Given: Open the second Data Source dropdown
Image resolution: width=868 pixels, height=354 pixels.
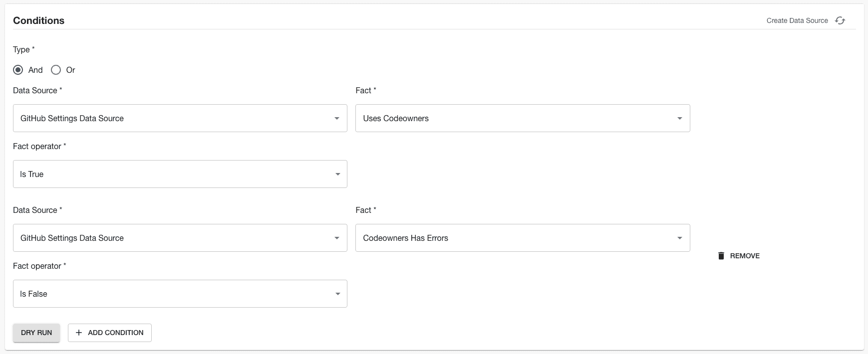Looking at the screenshot, I should 180,238.
